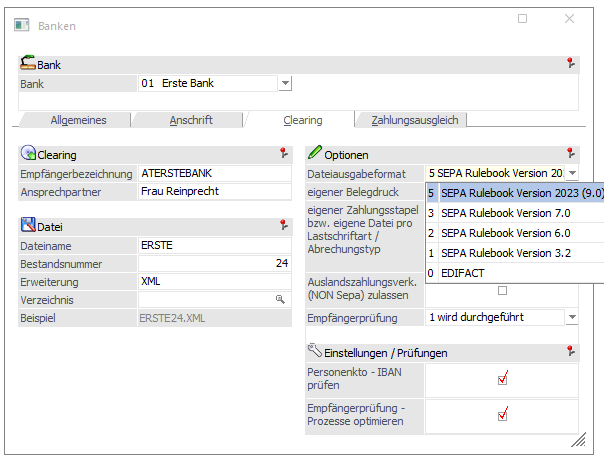
Task: Click the search icon in Verzeichnis field
Action: tap(280, 299)
